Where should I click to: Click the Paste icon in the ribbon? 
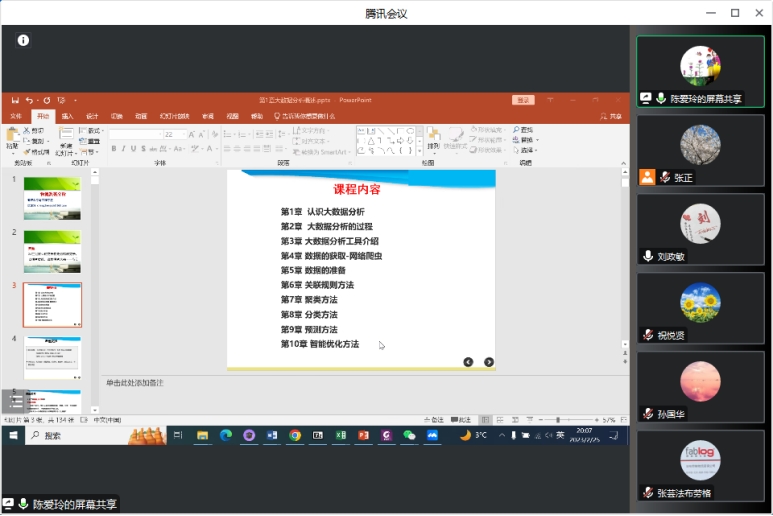(13, 137)
